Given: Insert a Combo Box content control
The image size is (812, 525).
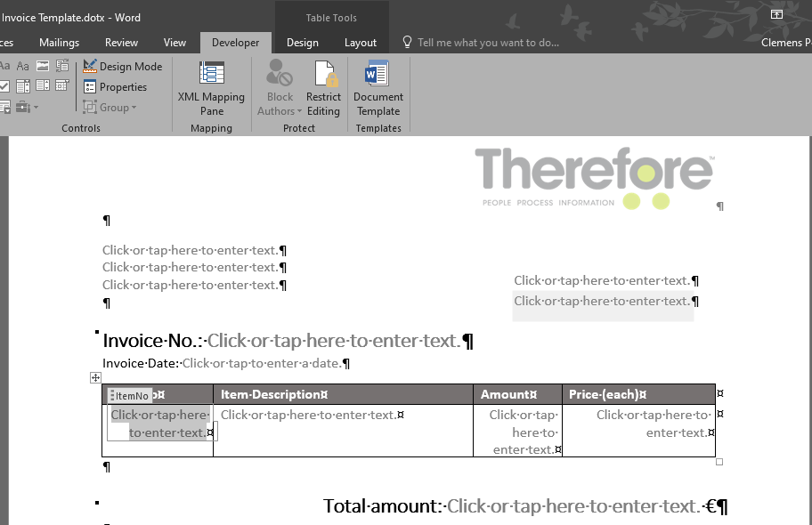Looking at the screenshot, I should point(22,85).
